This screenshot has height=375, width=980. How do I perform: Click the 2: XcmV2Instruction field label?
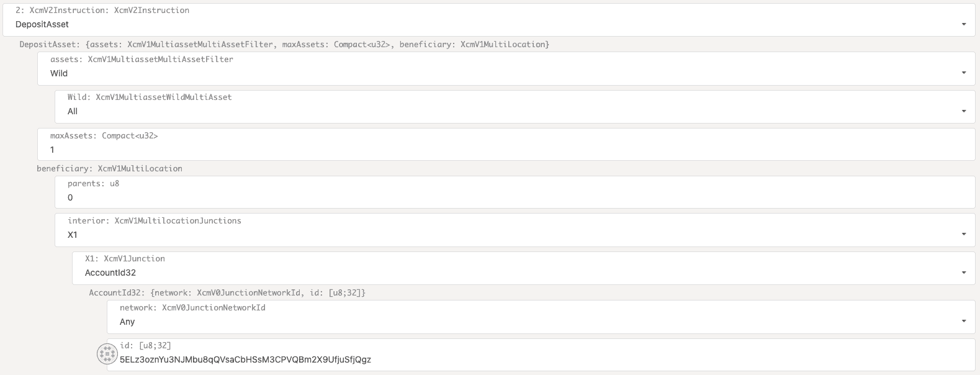[102, 10]
